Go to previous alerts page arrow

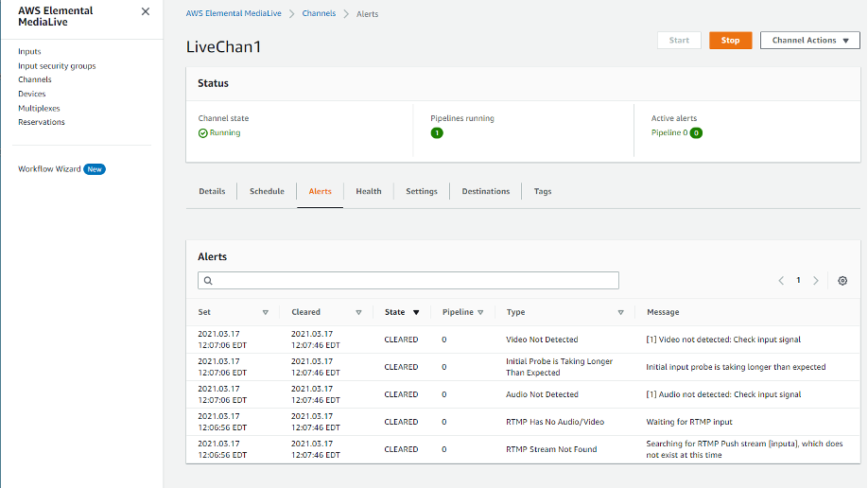pos(781,281)
